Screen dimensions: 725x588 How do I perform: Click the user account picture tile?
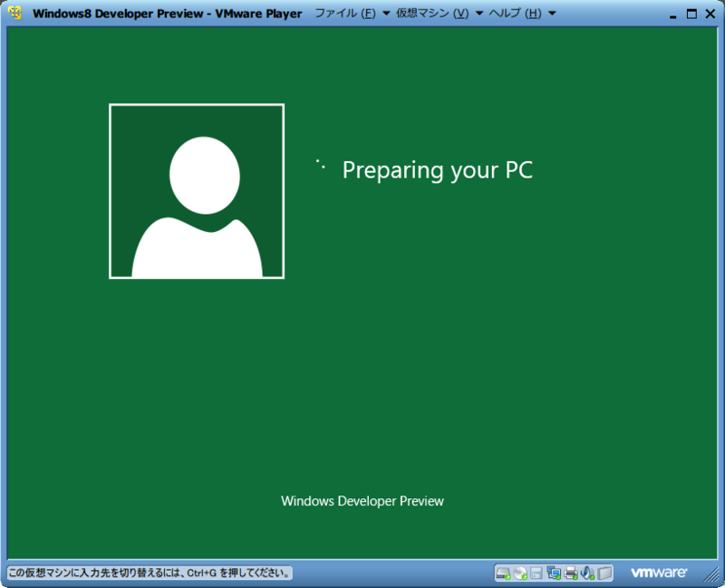coord(197,191)
